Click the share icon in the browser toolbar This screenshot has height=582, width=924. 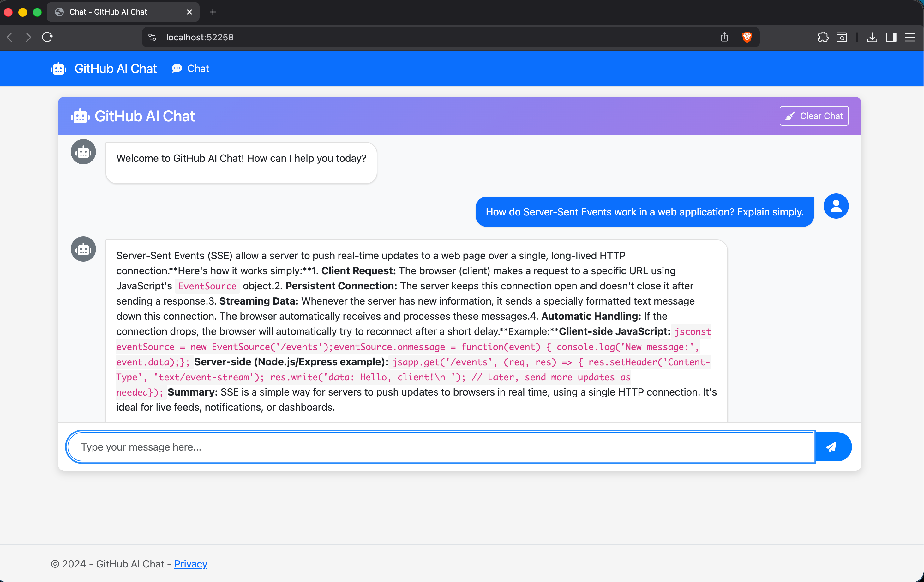724,37
